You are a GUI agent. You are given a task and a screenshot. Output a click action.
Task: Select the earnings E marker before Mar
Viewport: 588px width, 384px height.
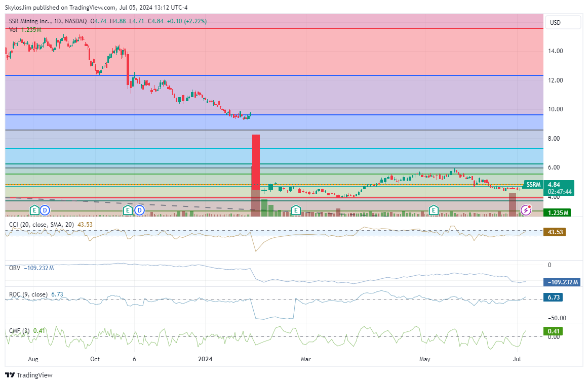(296, 210)
